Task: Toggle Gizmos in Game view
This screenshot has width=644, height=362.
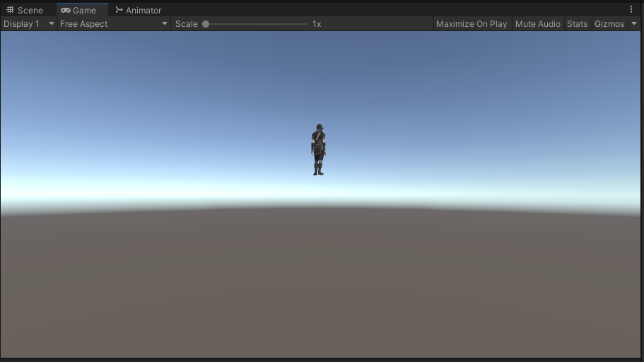Action: click(x=609, y=24)
